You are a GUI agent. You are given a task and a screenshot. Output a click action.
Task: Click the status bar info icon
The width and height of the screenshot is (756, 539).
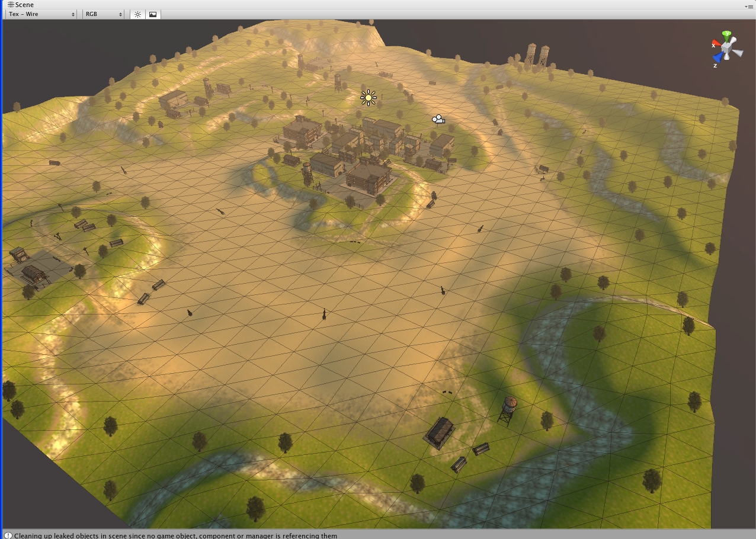[8, 535]
